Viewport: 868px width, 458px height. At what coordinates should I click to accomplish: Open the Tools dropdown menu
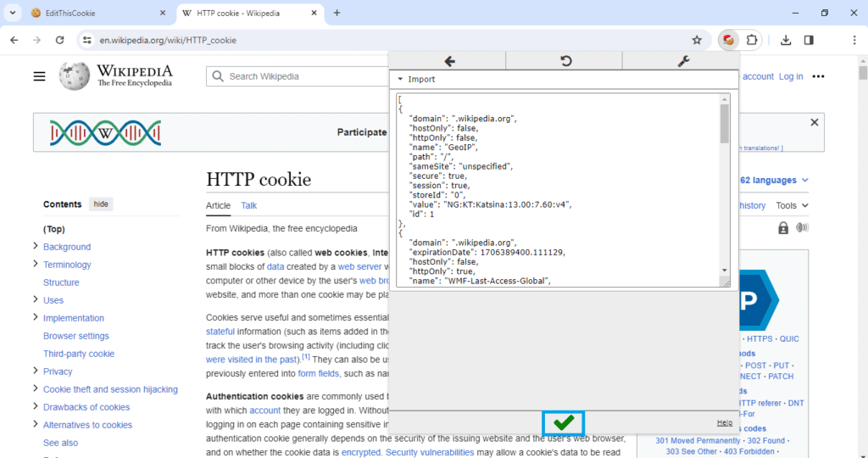click(792, 205)
